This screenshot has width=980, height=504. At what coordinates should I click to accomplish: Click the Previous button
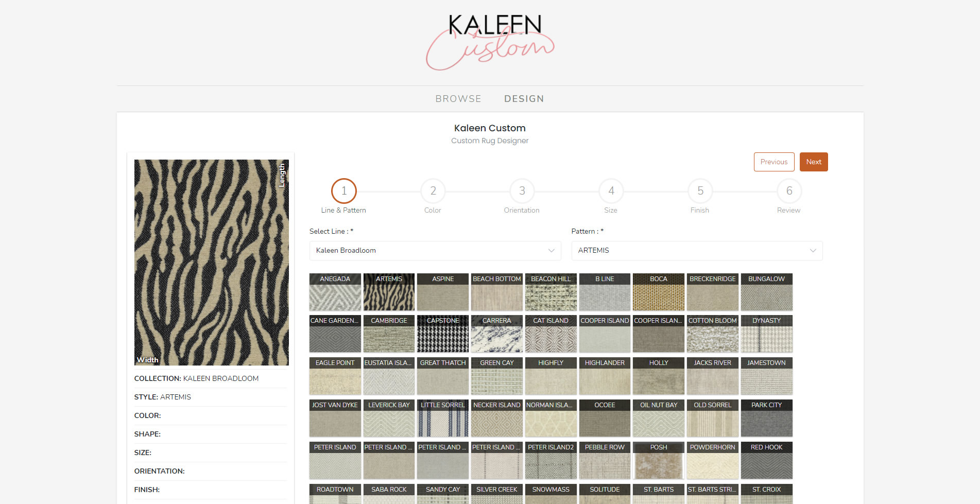(774, 162)
